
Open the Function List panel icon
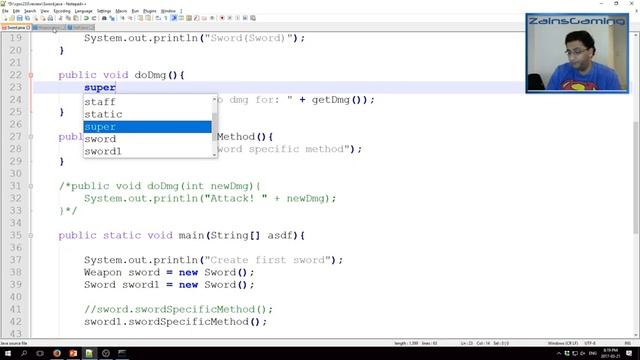pos(197,18)
